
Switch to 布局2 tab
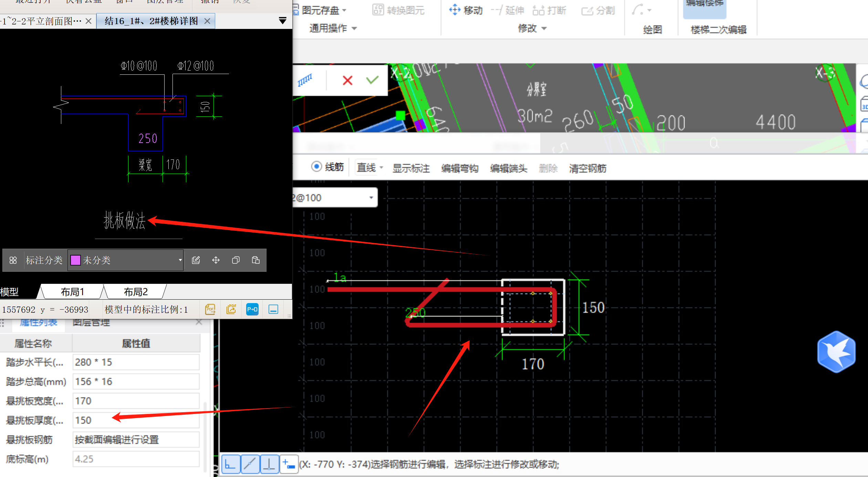click(136, 292)
